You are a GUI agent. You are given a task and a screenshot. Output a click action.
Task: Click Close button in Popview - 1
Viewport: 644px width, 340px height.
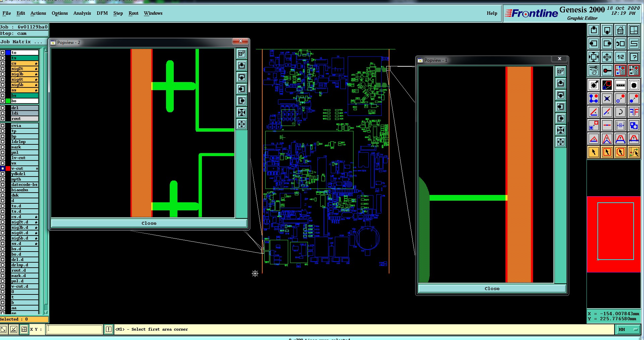coord(492,288)
